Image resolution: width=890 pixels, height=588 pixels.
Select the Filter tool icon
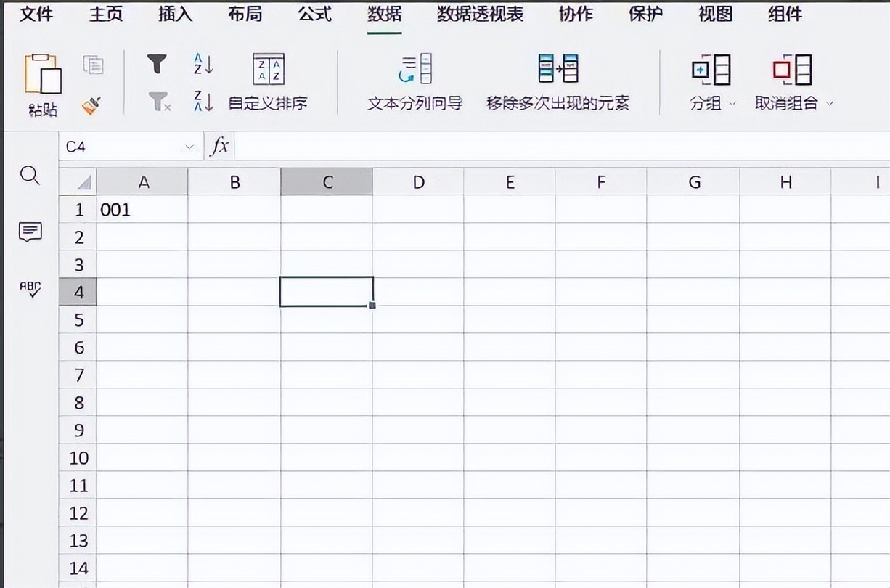coord(156,64)
